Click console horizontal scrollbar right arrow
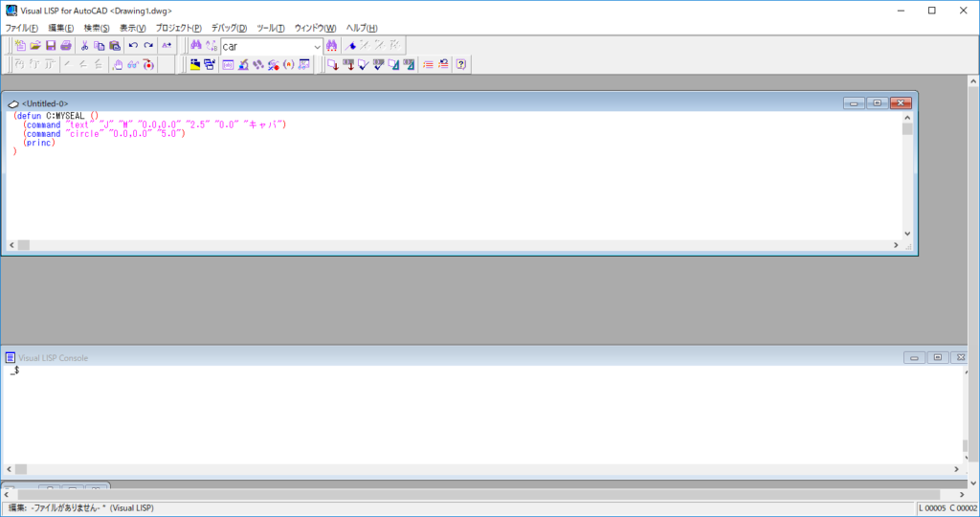Viewport: 980px width, 517px height. (x=956, y=469)
